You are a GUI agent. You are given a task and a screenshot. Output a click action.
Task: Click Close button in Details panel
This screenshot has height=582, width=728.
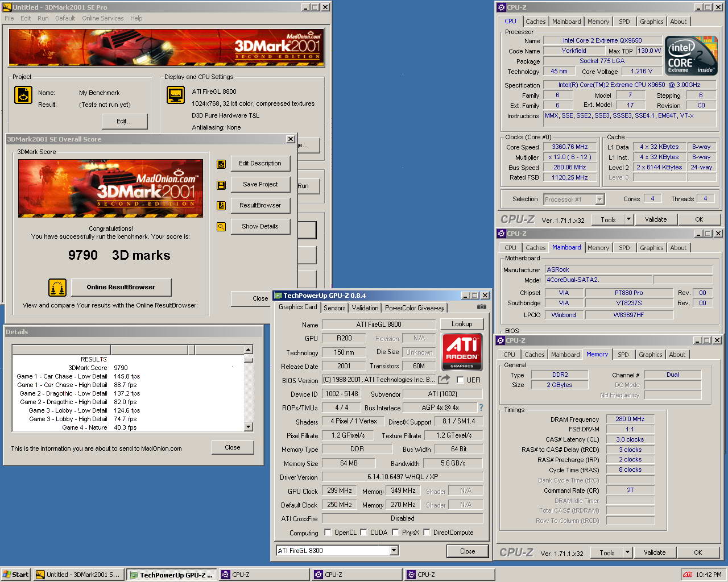coord(233,447)
